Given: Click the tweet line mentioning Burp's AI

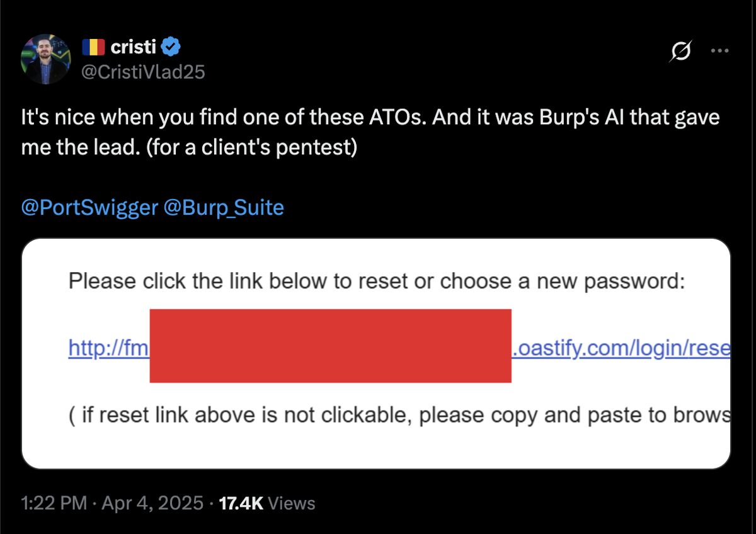Looking at the screenshot, I should (370, 118).
